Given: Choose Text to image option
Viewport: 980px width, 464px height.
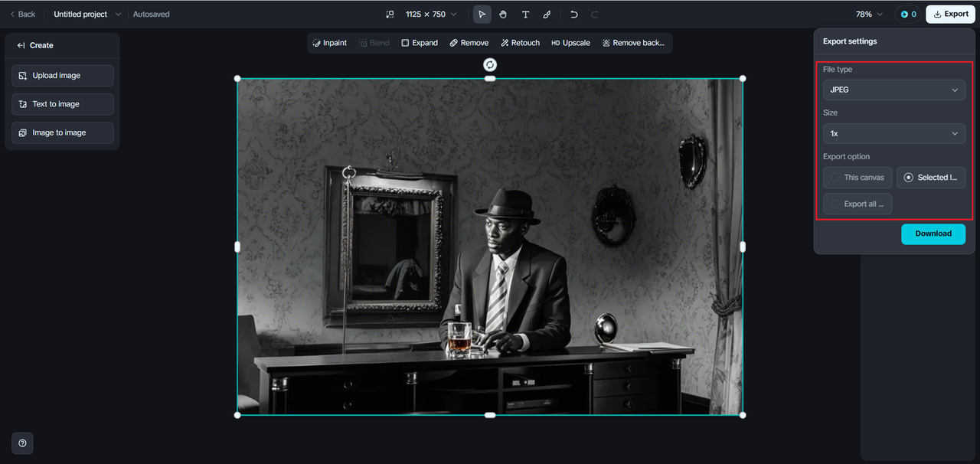Looking at the screenshot, I should pos(63,104).
